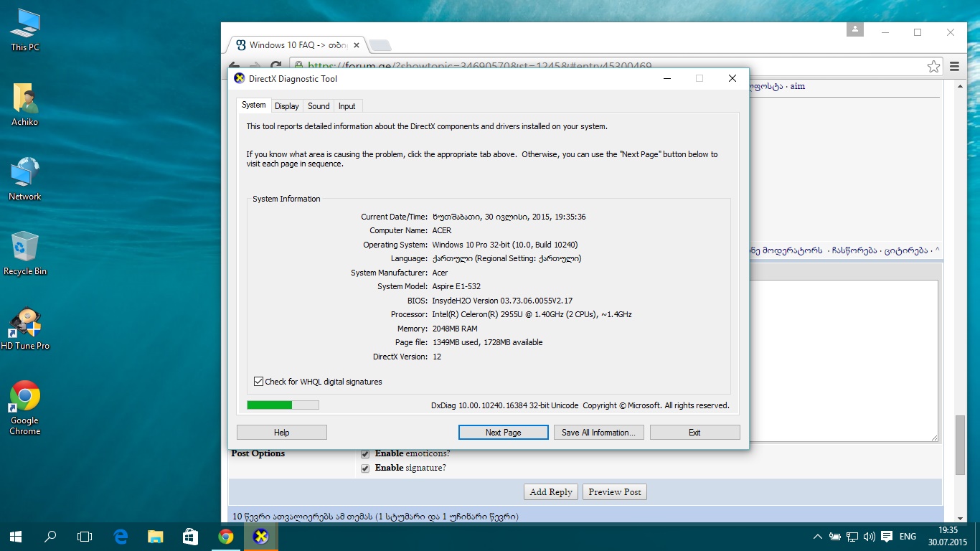Show hidden system tray icons
The height and width of the screenshot is (551, 980).
click(817, 537)
